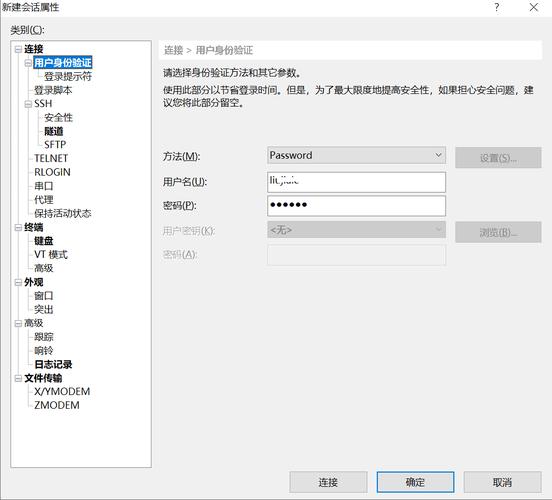The width and height of the screenshot is (552, 500).
Task: Select 外观 category in tree
Action: pyautogui.click(x=34, y=282)
